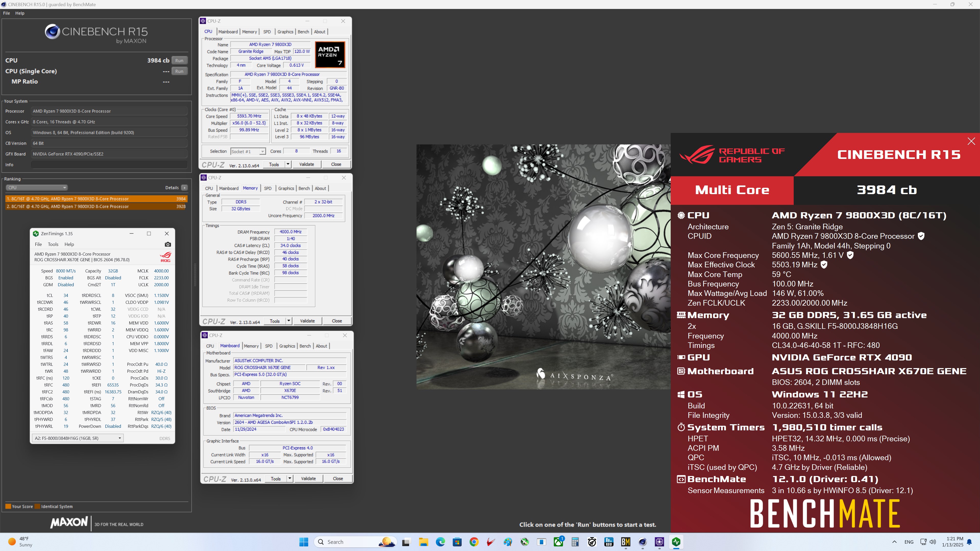This screenshot has height=551, width=980.
Task: Click Validate in the CPU-Z CPU window
Action: click(307, 164)
